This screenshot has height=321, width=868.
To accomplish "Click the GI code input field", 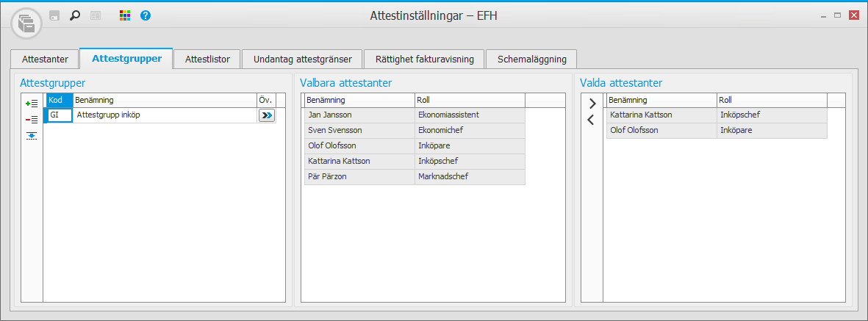I will pos(59,115).
